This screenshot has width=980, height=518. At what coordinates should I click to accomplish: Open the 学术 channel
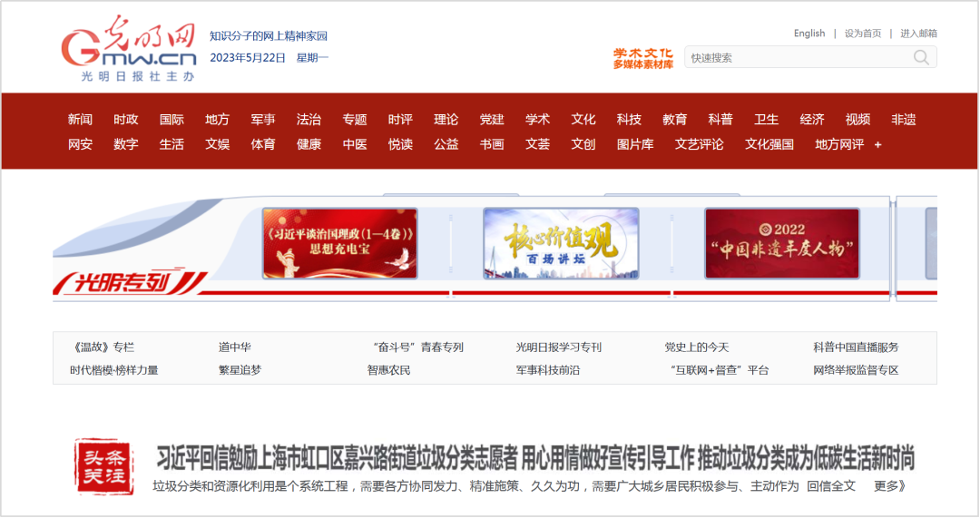pyautogui.click(x=537, y=120)
